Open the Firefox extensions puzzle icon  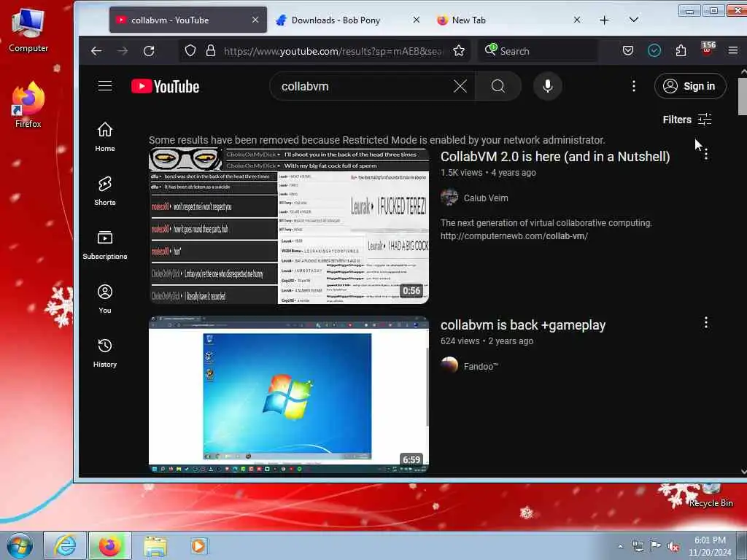681,50
